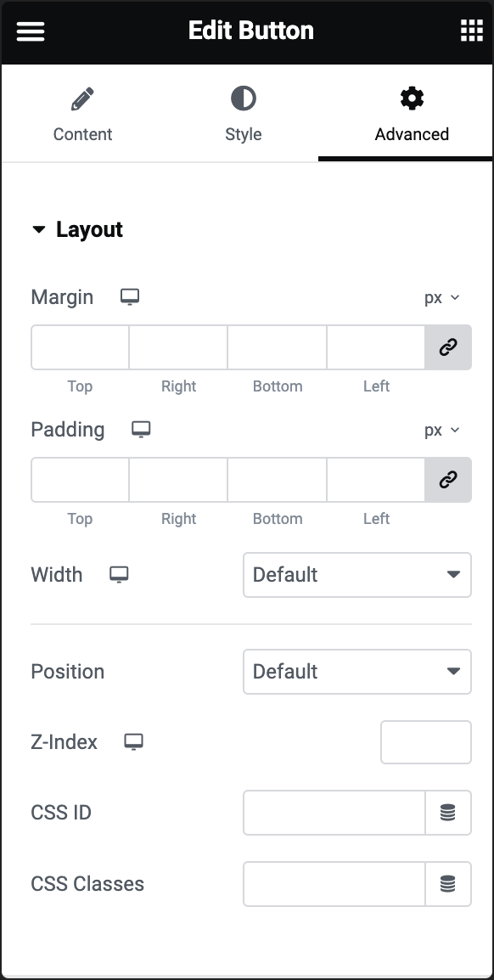Toggle linked values for Padding
Image resolution: width=494 pixels, height=980 pixels.
448,480
